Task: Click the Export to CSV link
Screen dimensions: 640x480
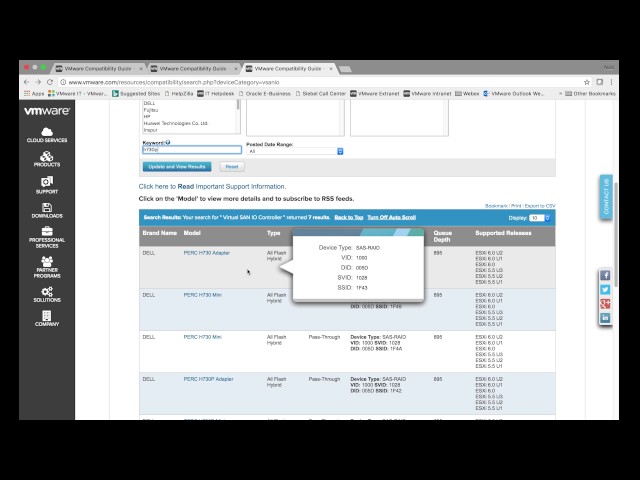Action: pos(540,206)
